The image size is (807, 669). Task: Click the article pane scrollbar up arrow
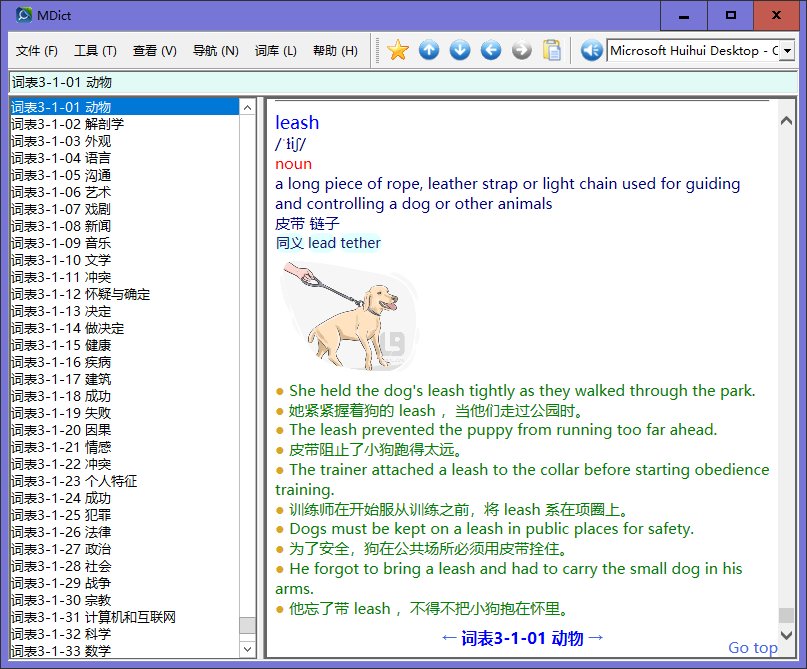(786, 107)
